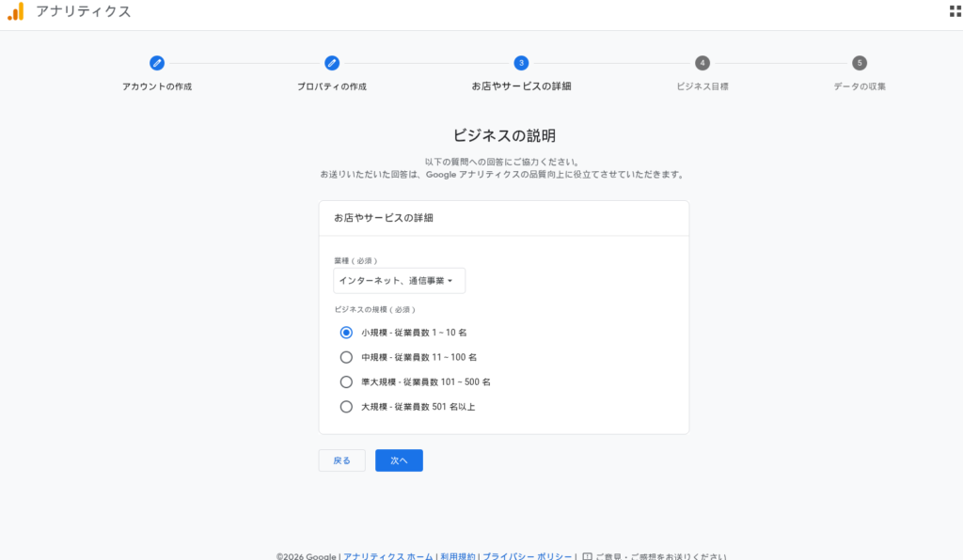The image size is (963, 560).
Task: Open the 利用規約 link
Action: tap(458, 555)
